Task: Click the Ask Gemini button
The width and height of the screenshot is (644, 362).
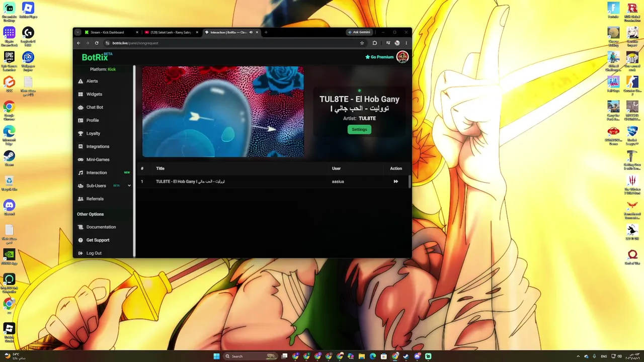Action: tap(360, 32)
